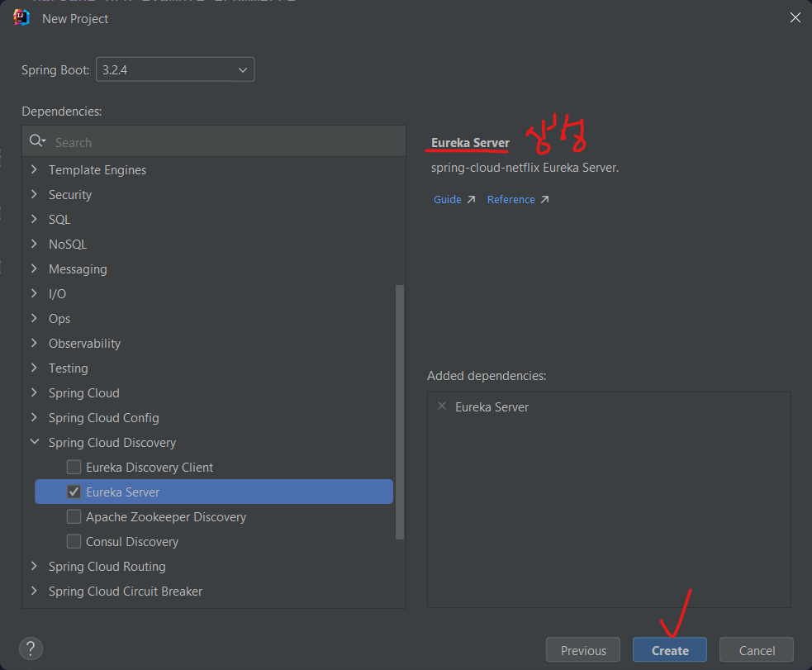Tick the Consul Discovery checkbox

pyautogui.click(x=74, y=542)
